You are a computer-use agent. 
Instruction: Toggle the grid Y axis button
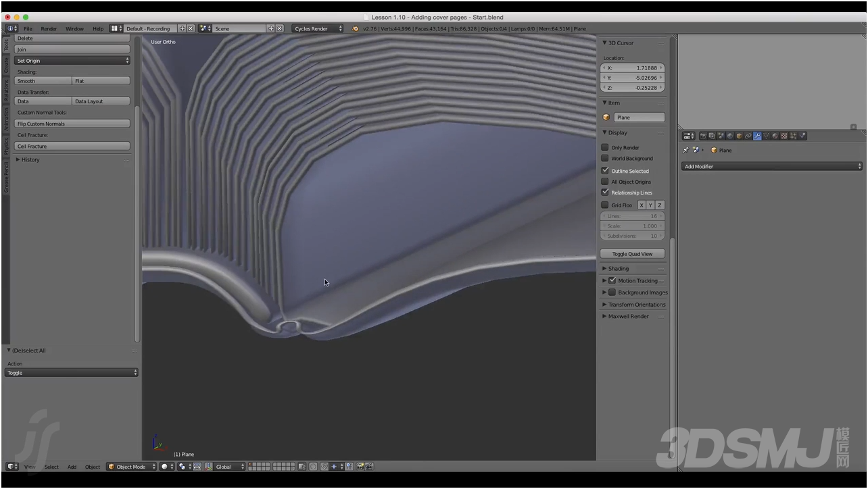[650, 205]
